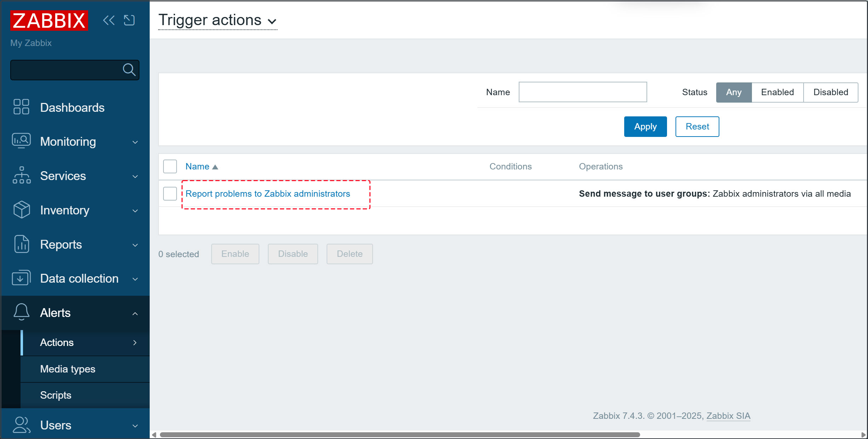The image size is (868, 439).
Task: Click the hide sidebar icon
Action: [130, 21]
